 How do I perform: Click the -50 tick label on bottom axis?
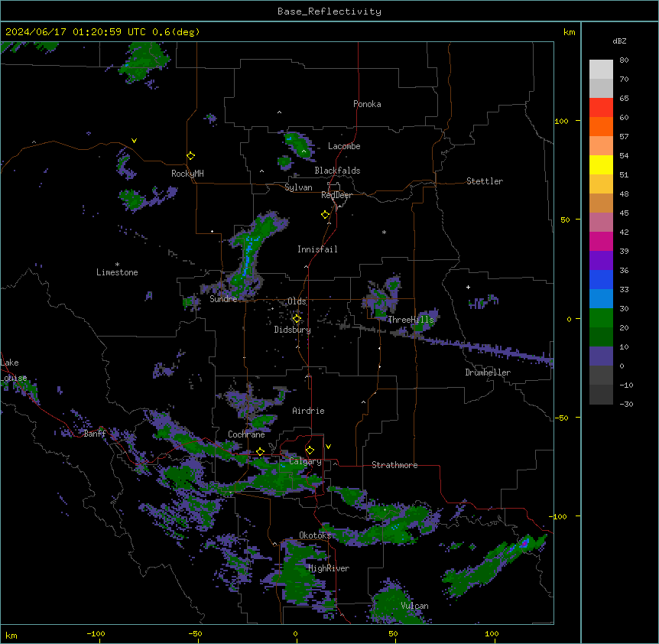195,633
